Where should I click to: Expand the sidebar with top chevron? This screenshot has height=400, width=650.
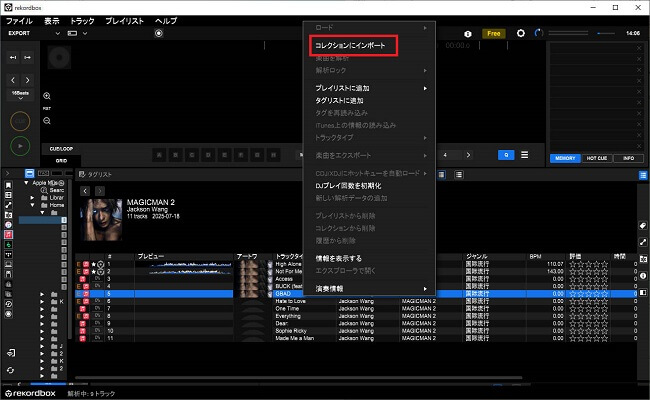click(7, 173)
